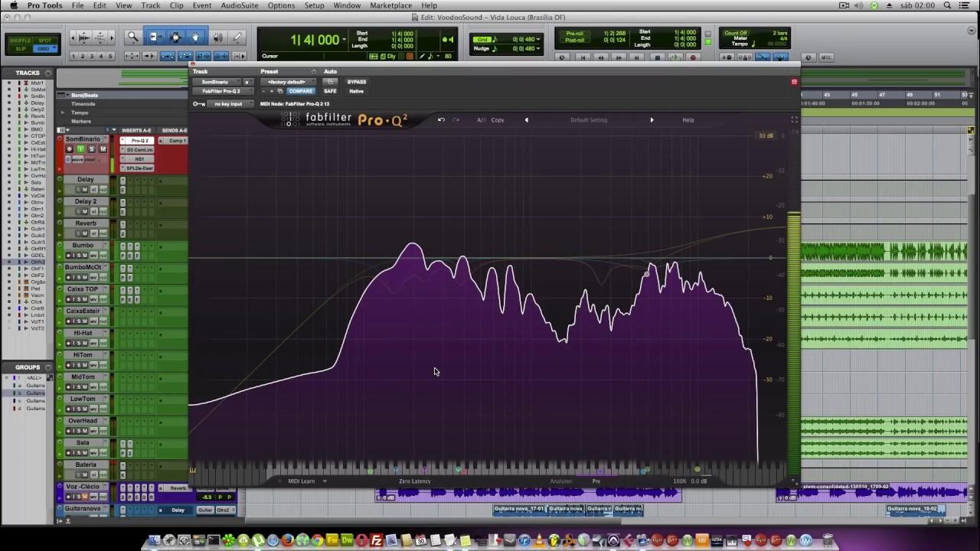The height and width of the screenshot is (551, 980).
Task: Click the Apple menu icon
Action: point(13,5)
